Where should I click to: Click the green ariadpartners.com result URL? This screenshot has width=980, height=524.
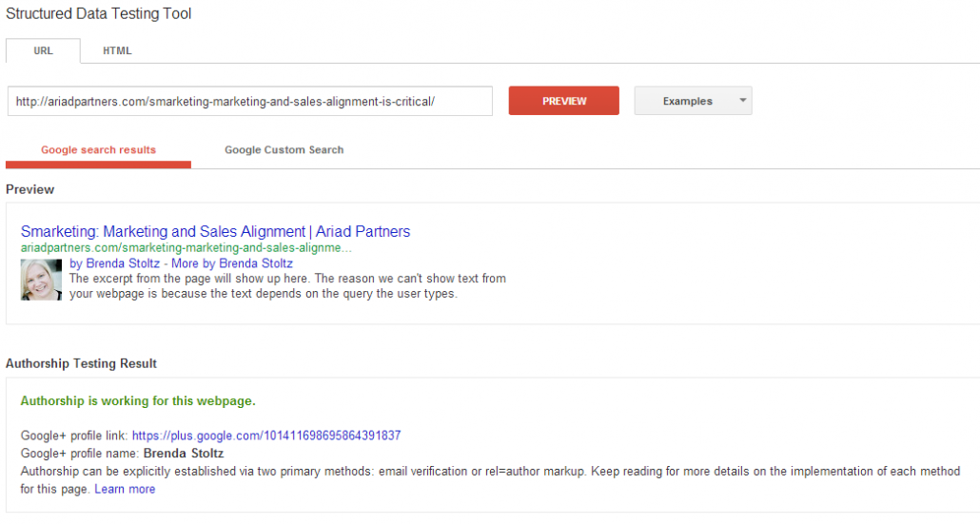point(186,248)
